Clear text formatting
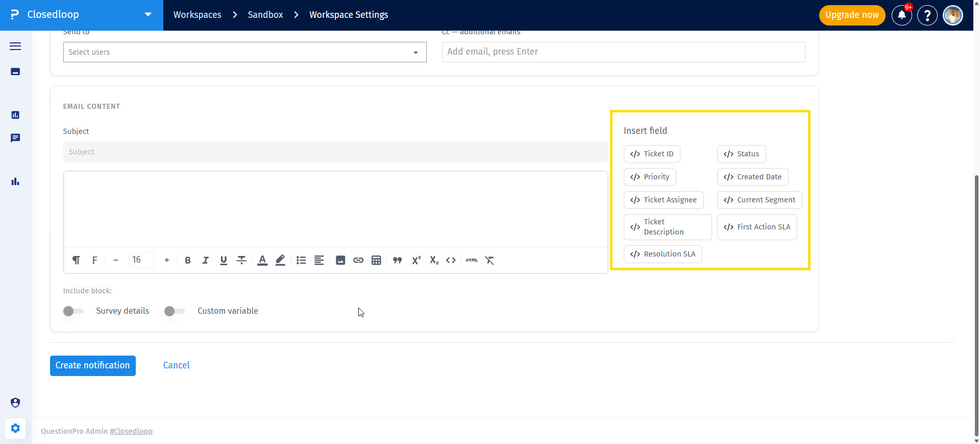This screenshot has width=980, height=444. pos(489,260)
